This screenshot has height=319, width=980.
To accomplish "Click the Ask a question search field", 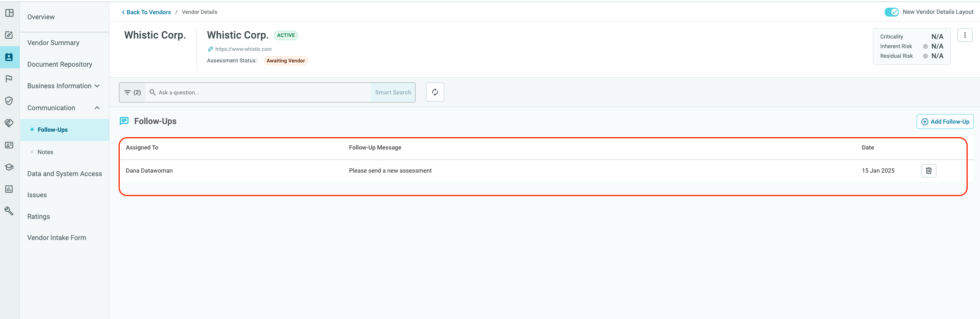I will pyautogui.click(x=258, y=92).
